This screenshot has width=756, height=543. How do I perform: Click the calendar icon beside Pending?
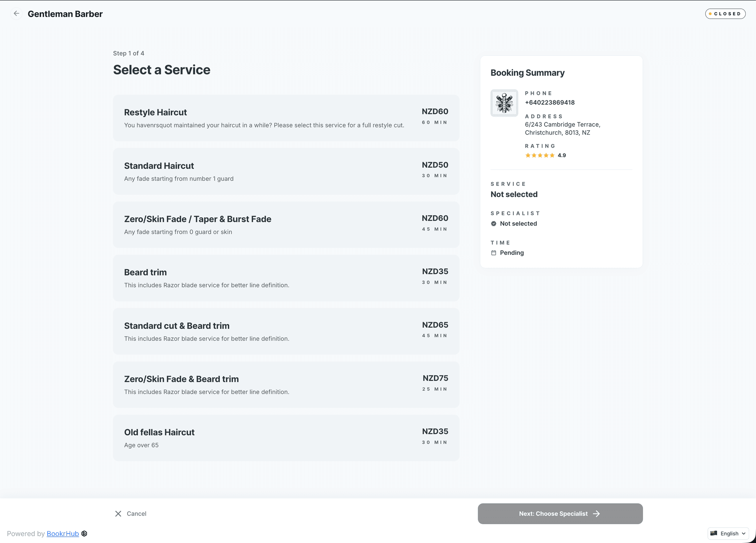click(493, 253)
